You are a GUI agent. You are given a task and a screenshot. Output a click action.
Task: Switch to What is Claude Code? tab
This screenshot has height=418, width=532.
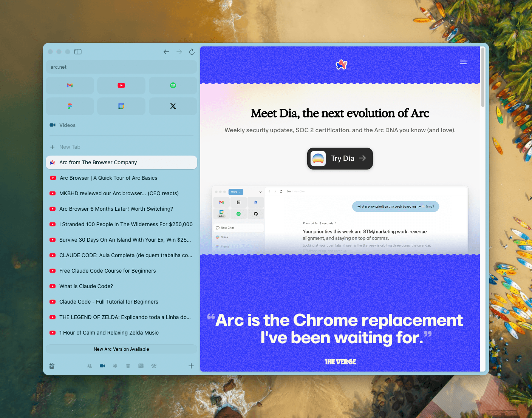121,286
